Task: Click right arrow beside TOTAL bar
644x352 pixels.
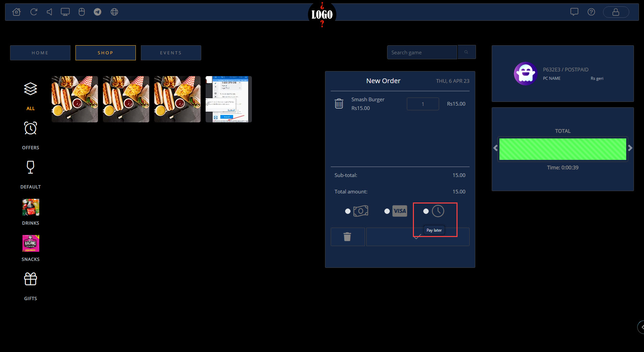Action: (630, 148)
